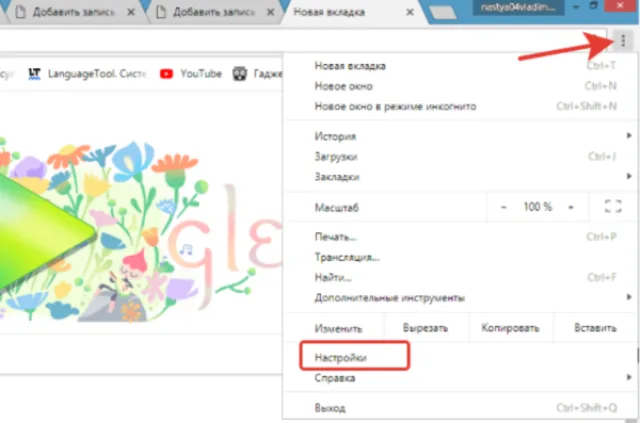
Task: Open the nastya04vladim profile button
Action: (518, 7)
